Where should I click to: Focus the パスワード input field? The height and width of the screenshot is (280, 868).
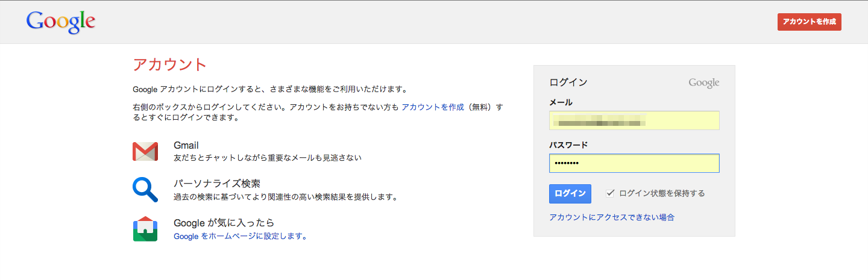point(634,163)
